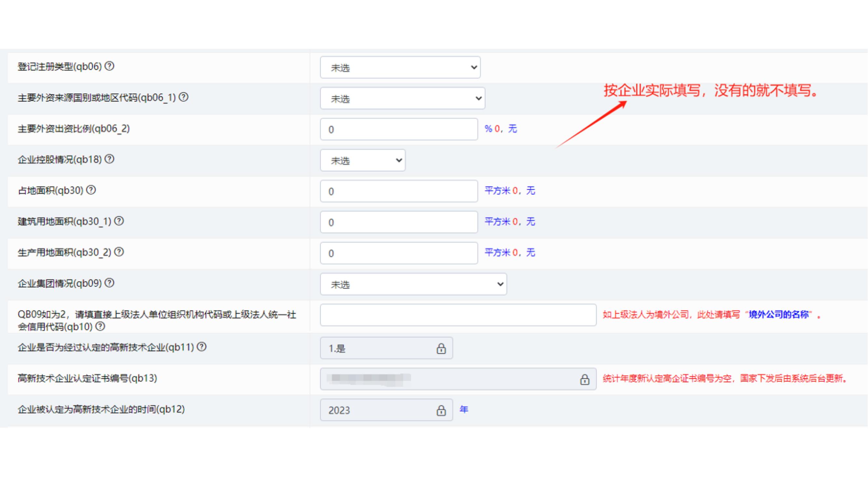Focus the 生产用地面积 input field

click(399, 253)
